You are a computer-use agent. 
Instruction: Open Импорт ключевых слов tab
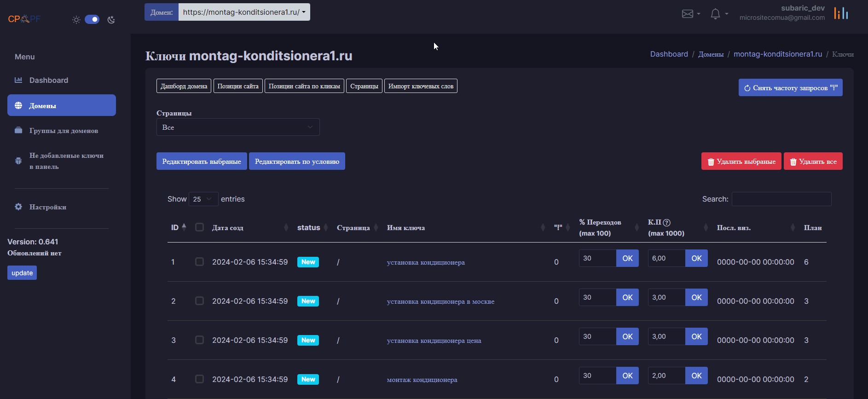(x=421, y=86)
